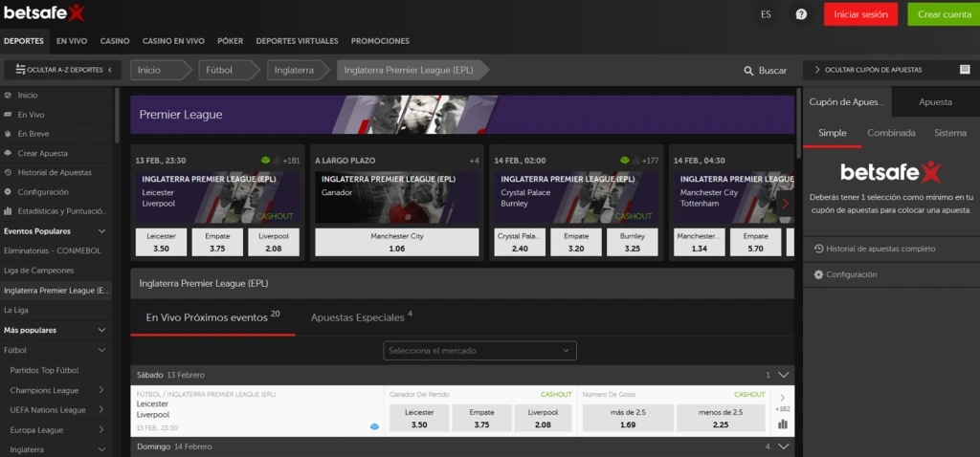Open La Liga in sidebar
Viewport: 980px width, 457px height.
(x=16, y=311)
